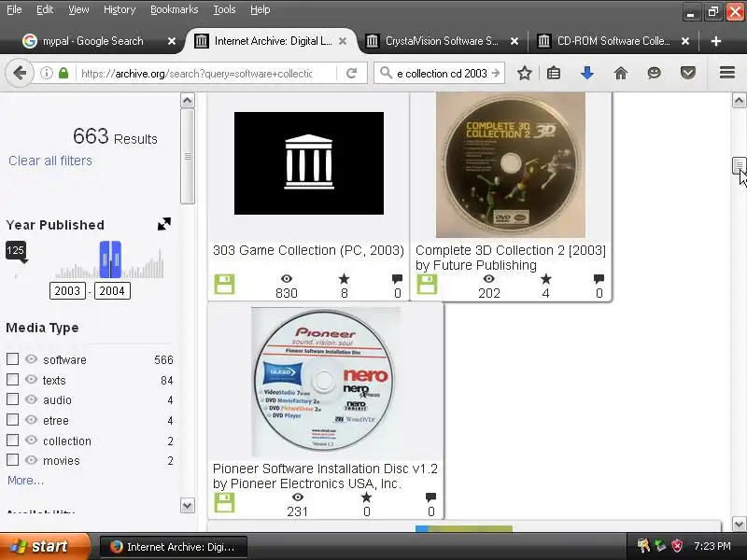Check the texts media type checkbox
The image size is (747, 560).
click(13, 380)
